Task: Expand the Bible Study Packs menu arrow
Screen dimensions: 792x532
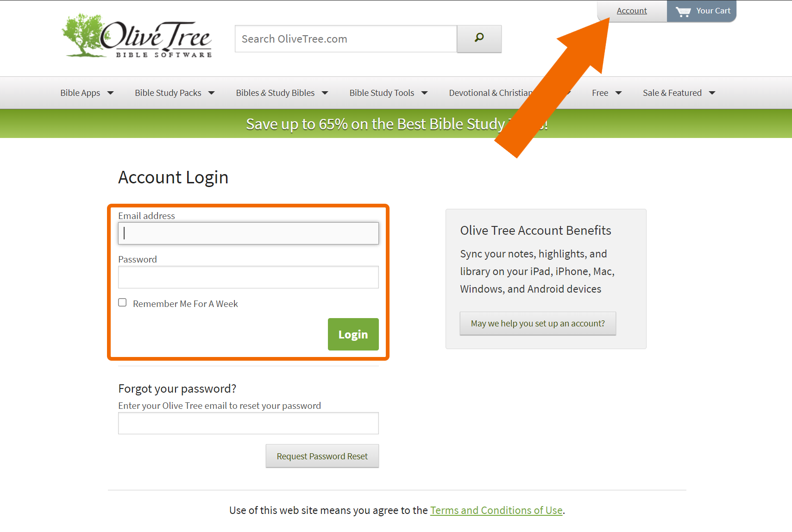Action: [x=212, y=93]
